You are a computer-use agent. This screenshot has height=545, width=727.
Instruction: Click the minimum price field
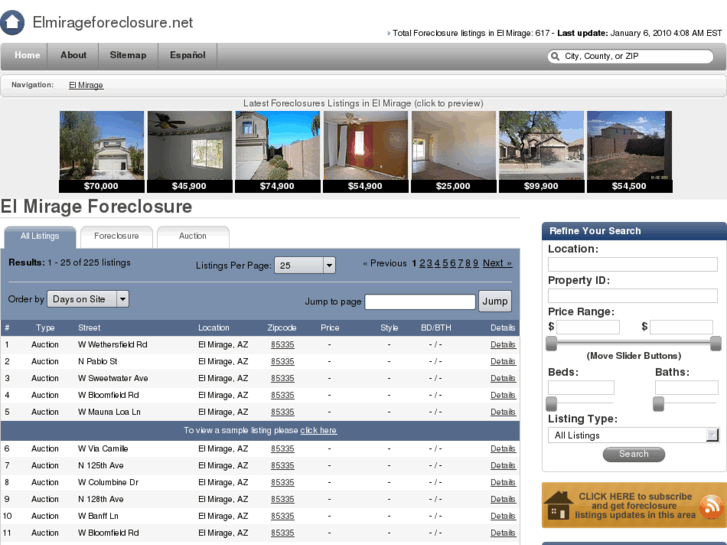click(588, 327)
